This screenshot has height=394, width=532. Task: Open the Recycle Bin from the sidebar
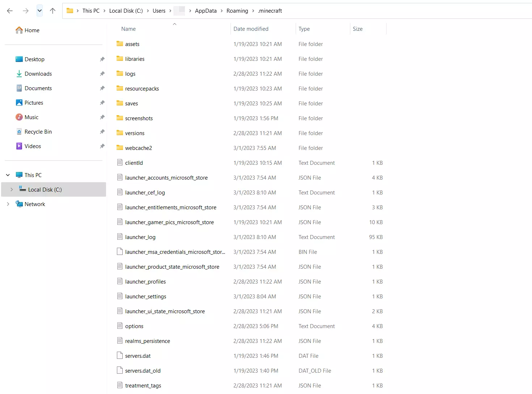pyautogui.click(x=38, y=131)
